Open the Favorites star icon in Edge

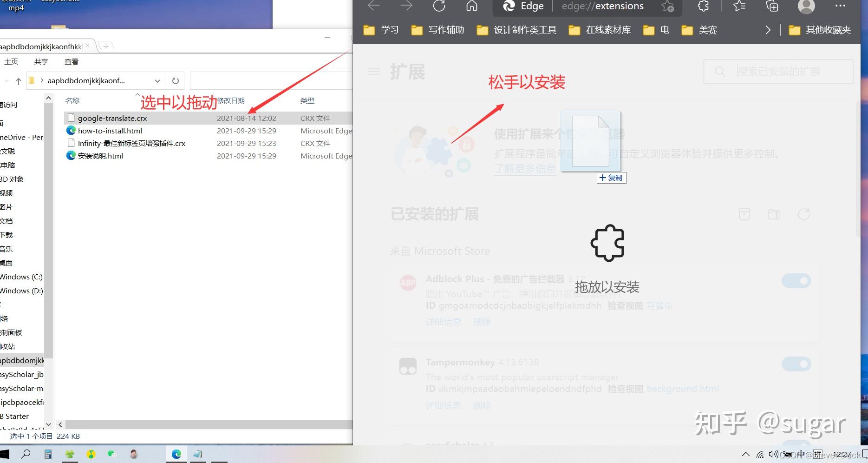click(738, 6)
